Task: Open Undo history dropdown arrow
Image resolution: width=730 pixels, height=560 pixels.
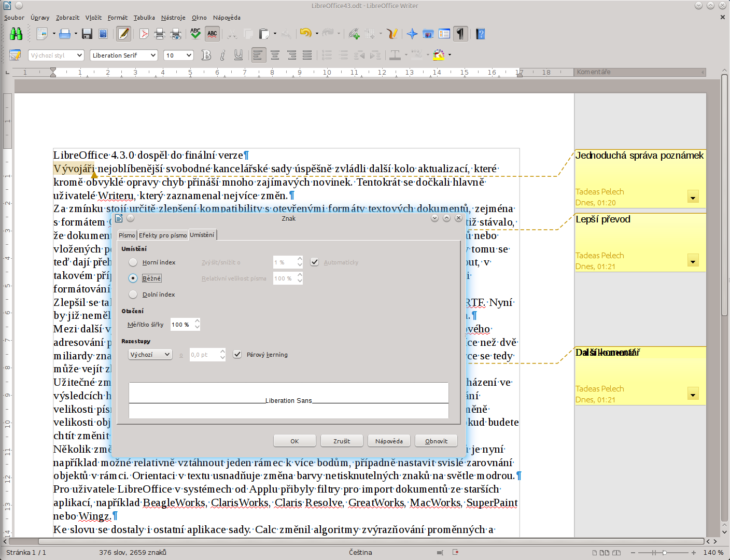Action: (x=317, y=34)
